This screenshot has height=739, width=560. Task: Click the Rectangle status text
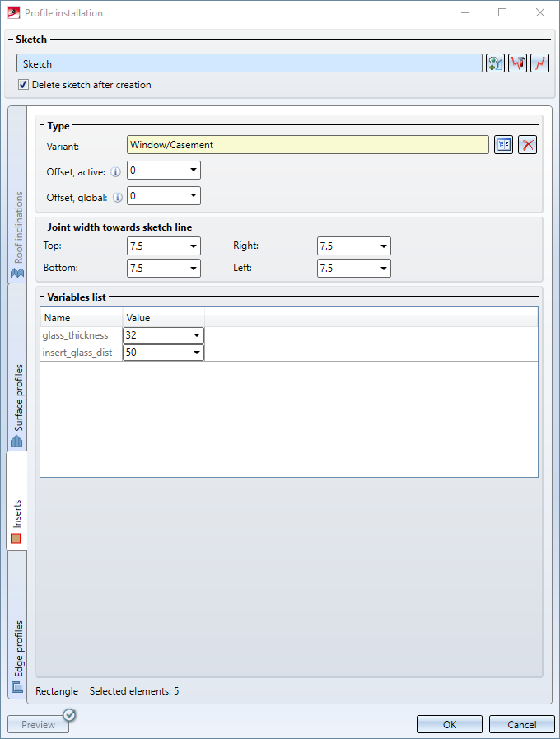[x=57, y=691]
